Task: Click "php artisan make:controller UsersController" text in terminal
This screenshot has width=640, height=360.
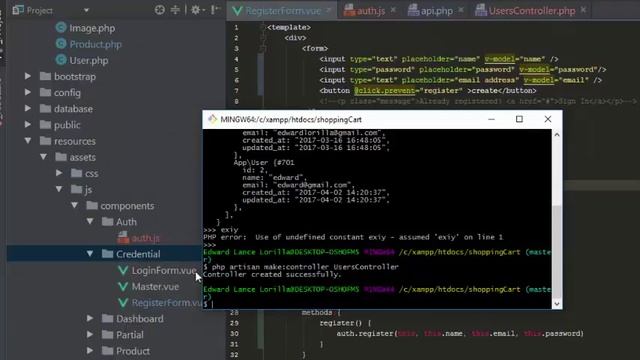Action: [x=305, y=267]
